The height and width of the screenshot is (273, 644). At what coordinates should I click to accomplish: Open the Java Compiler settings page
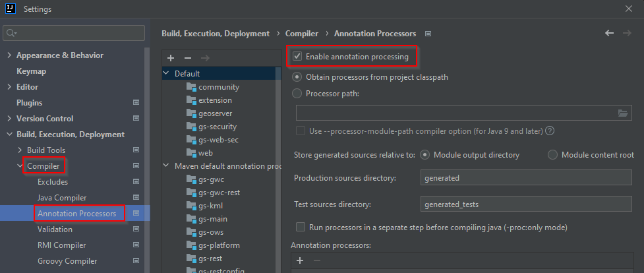pos(62,198)
